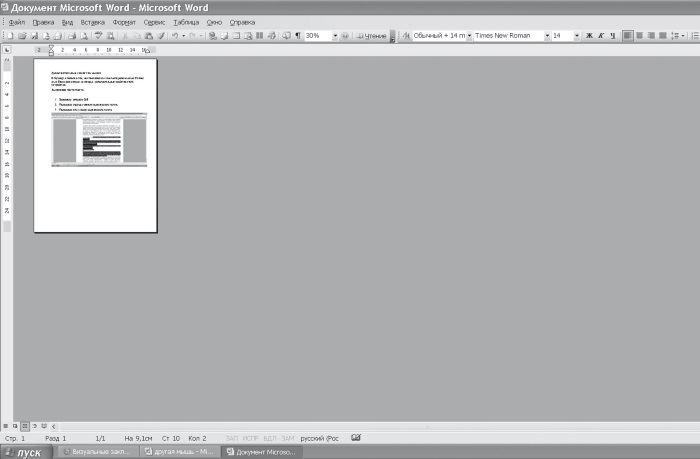The width and height of the screenshot is (700, 459).
Task: Open the Times New Roman font dropdown
Action: (547, 35)
